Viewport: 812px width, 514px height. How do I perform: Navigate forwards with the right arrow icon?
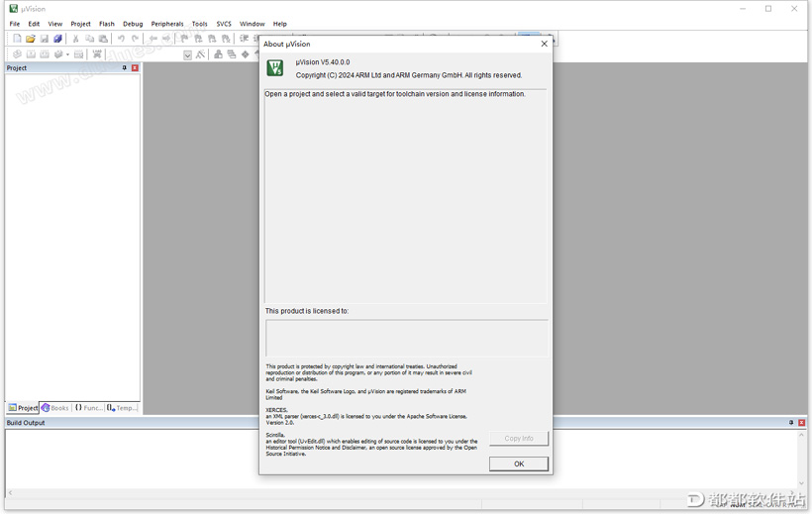coord(166,39)
